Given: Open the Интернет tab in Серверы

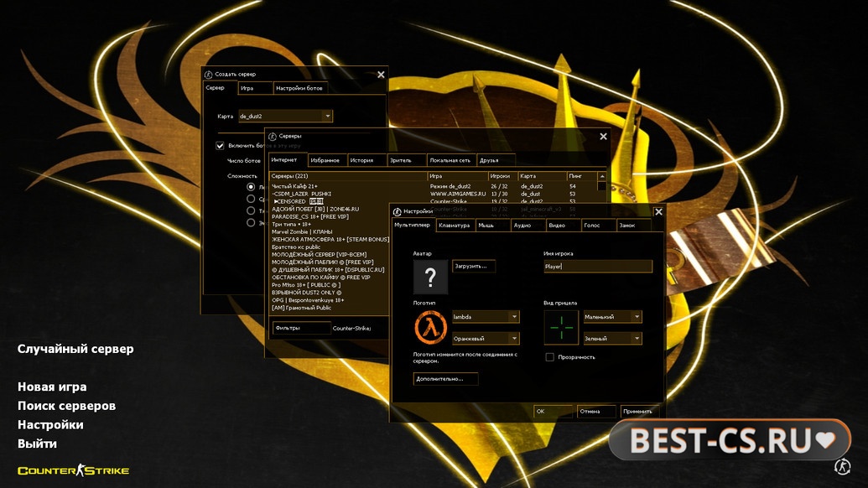Looking at the screenshot, I should pos(288,160).
